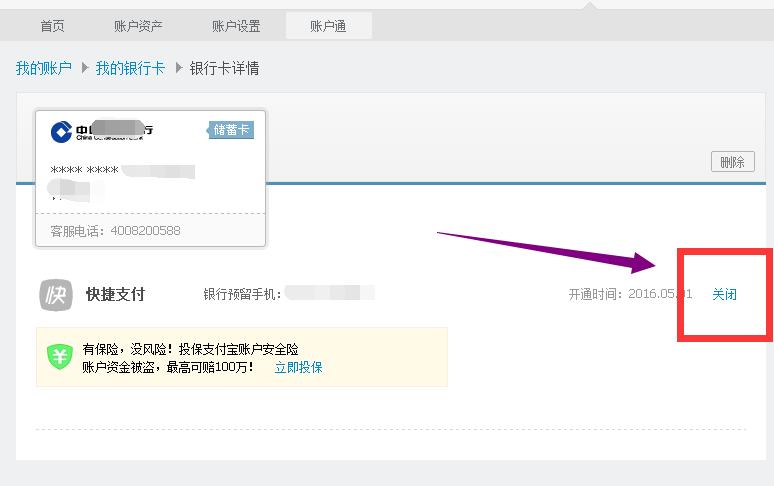
Task: Click the 客服电话: 4008200588 text
Action: (x=116, y=231)
